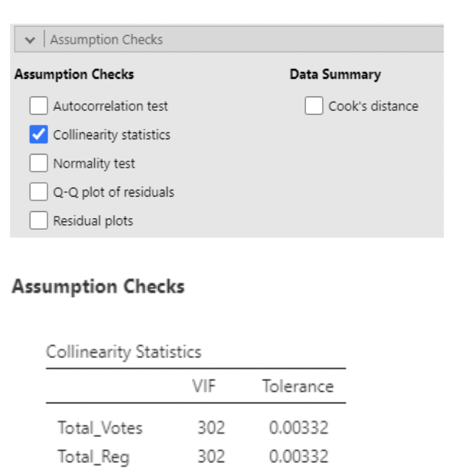The image size is (459, 476).
Task: Enable the Autocorrelation test checkbox
Action: pyautogui.click(x=38, y=106)
